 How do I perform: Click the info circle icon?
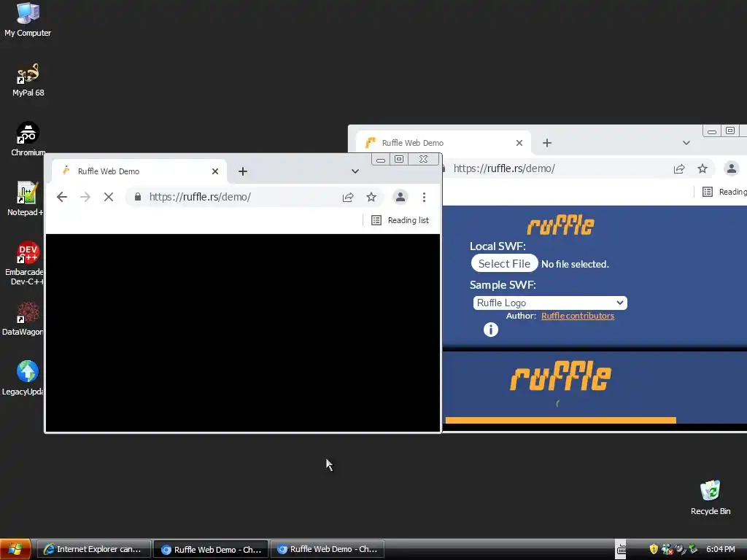pos(491,330)
